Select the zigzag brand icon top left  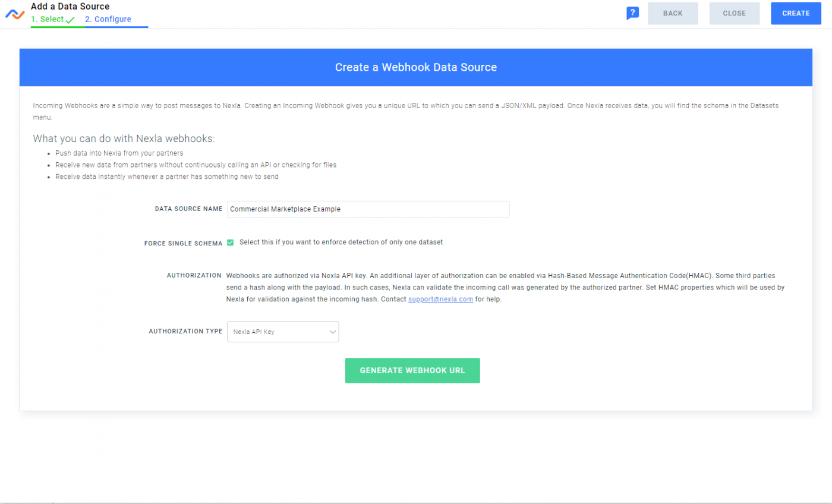pos(15,13)
